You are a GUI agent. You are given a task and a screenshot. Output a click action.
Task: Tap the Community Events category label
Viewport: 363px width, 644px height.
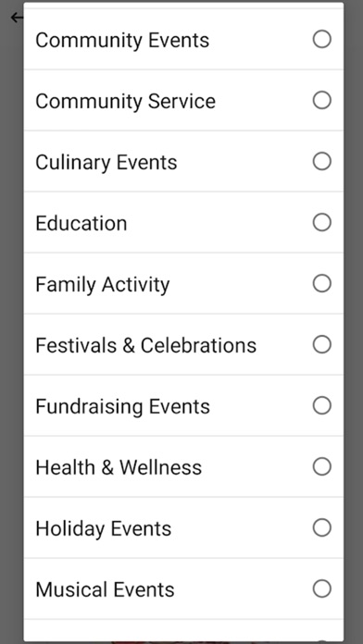122,41
